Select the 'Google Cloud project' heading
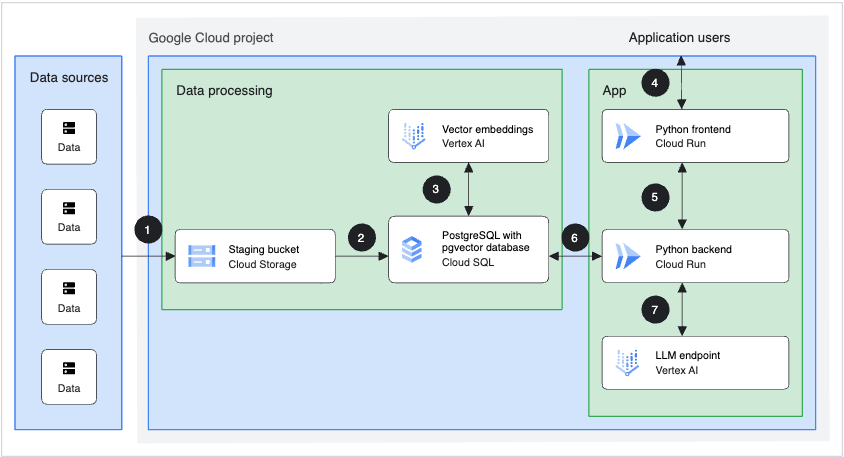Viewport: 844px width, 457px height. coord(211,38)
